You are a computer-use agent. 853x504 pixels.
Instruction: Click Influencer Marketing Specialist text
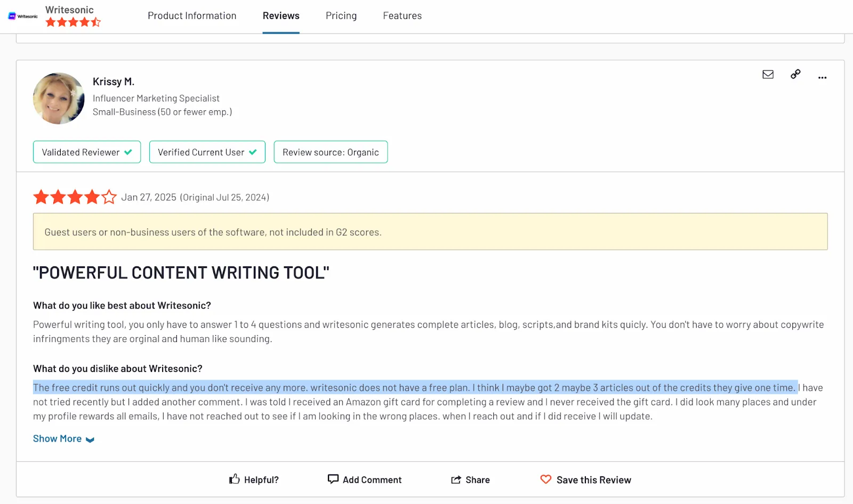coord(156,98)
